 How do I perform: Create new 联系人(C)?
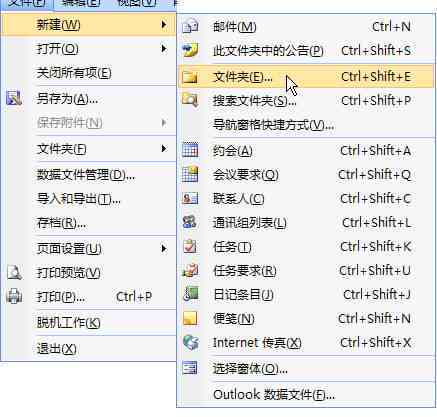306,198
